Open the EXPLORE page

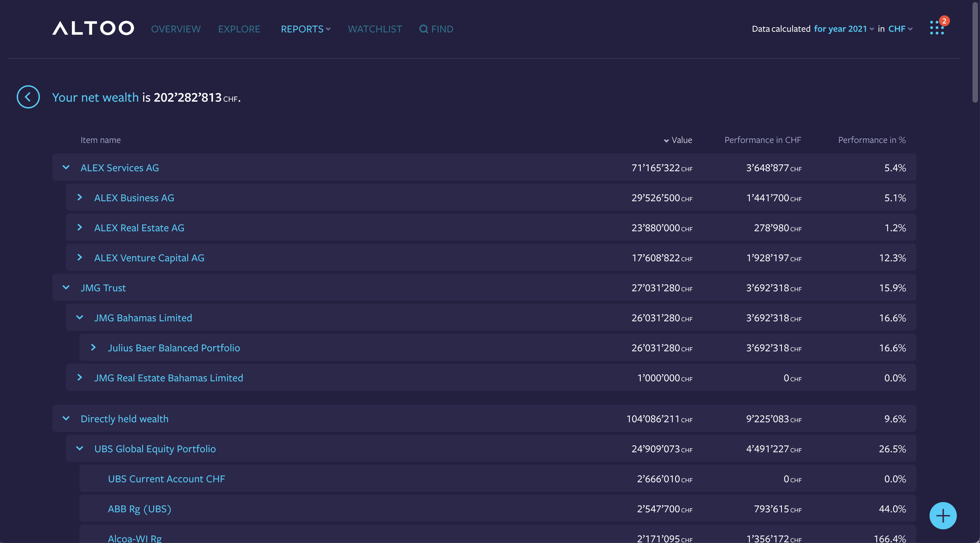click(239, 29)
